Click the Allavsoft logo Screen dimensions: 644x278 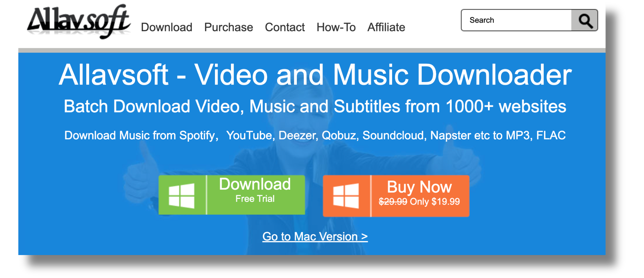click(x=79, y=21)
